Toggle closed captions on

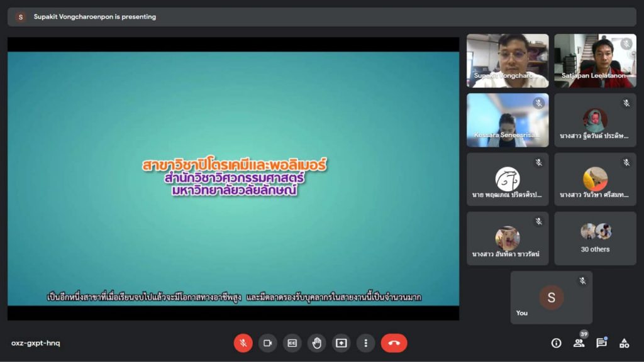pos(292,343)
